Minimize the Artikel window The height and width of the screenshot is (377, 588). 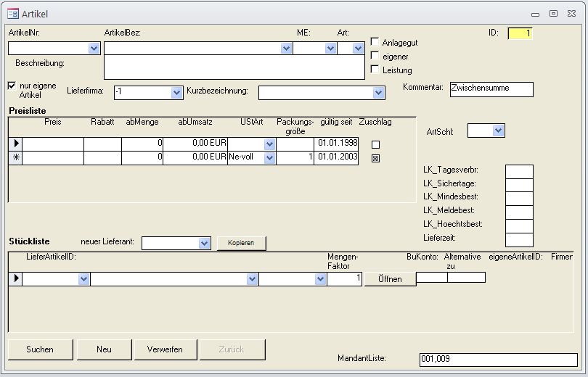tap(536, 14)
